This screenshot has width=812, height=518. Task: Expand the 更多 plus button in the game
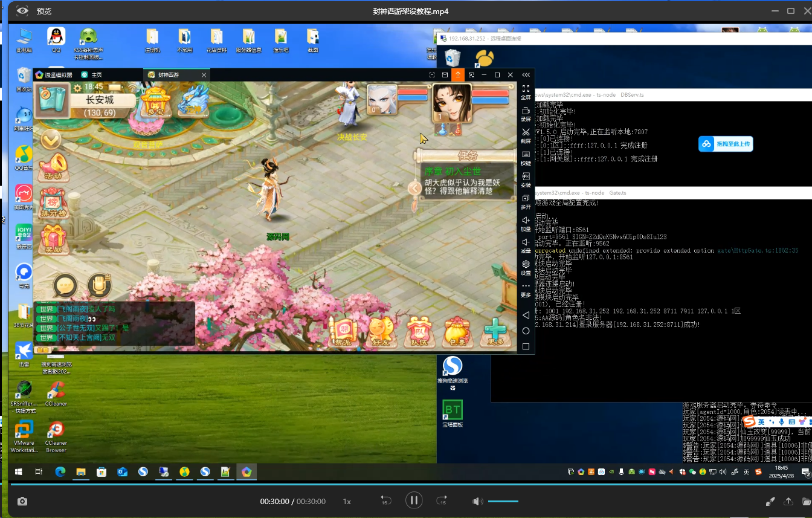pos(495,332)
